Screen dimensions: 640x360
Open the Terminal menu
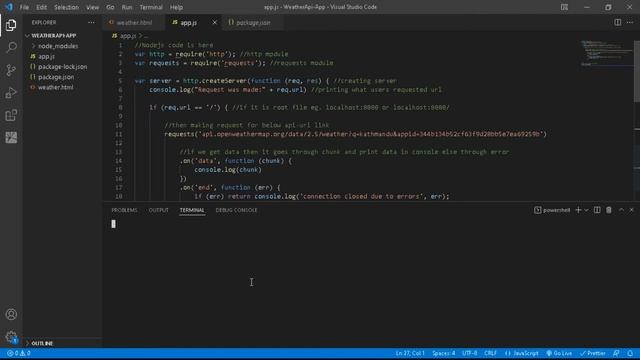tap(151, 7)
